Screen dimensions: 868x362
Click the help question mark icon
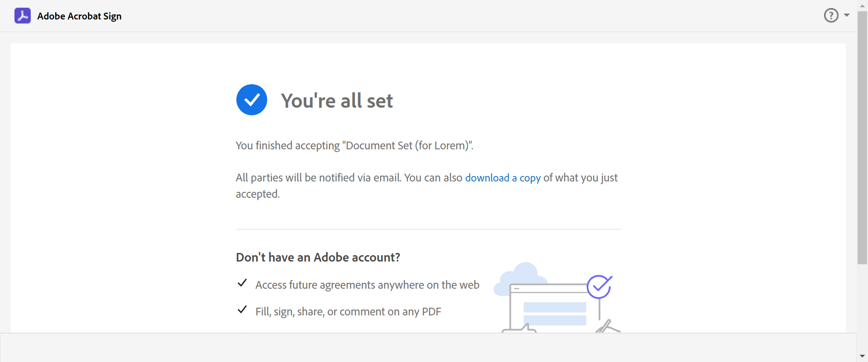831,15
